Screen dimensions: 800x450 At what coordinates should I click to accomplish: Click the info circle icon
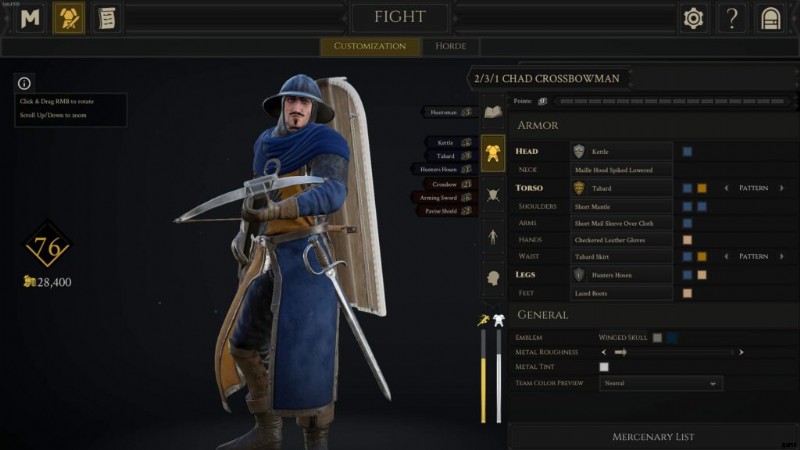click(24, 83)
